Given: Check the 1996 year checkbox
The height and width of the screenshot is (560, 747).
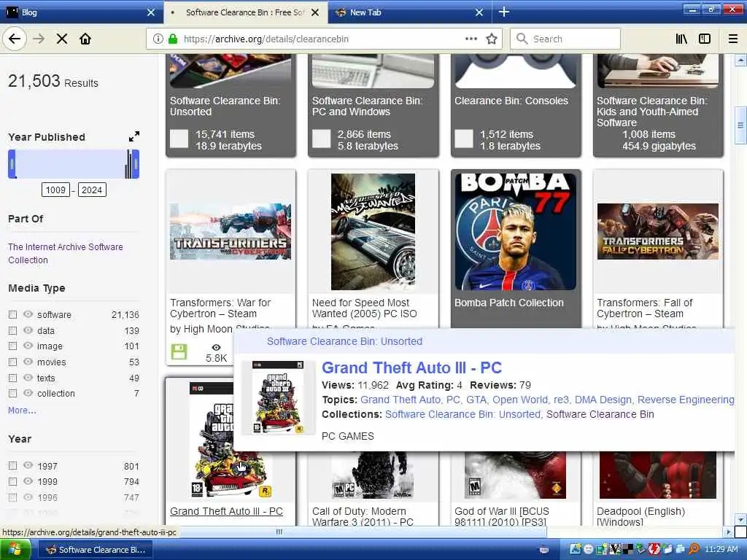Looking at the screenshot, I should pyautogui.click(x=13, y=497).
